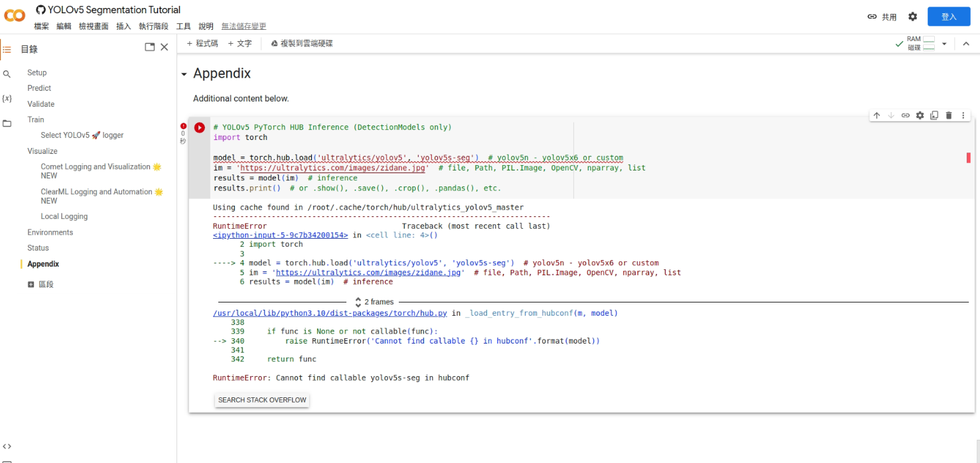Open the 檔案 menu
Screen dimensions: 980x463
pyautogui.click(x=41, y=26)
